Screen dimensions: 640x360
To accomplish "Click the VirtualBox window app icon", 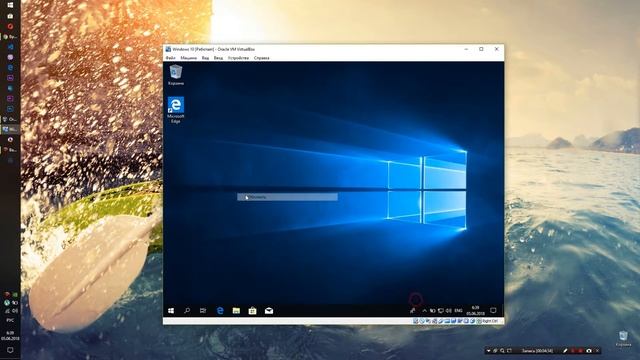I will tap(168, 49).
